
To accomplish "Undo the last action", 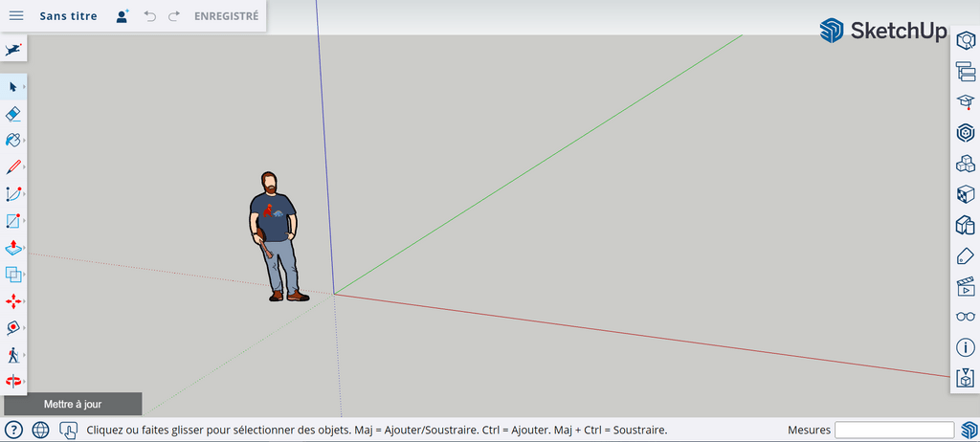I will click(x=150, y=16).
